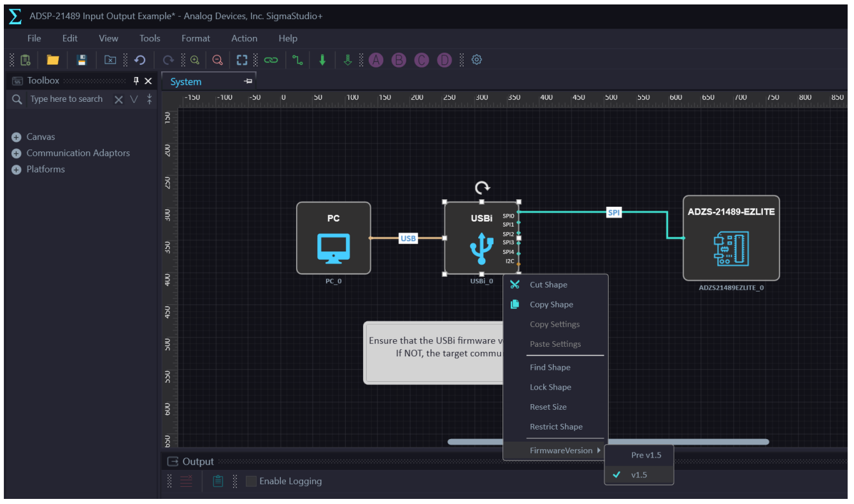
Task: Click the solid green download arrow
Action: click(x=323, y=60)
